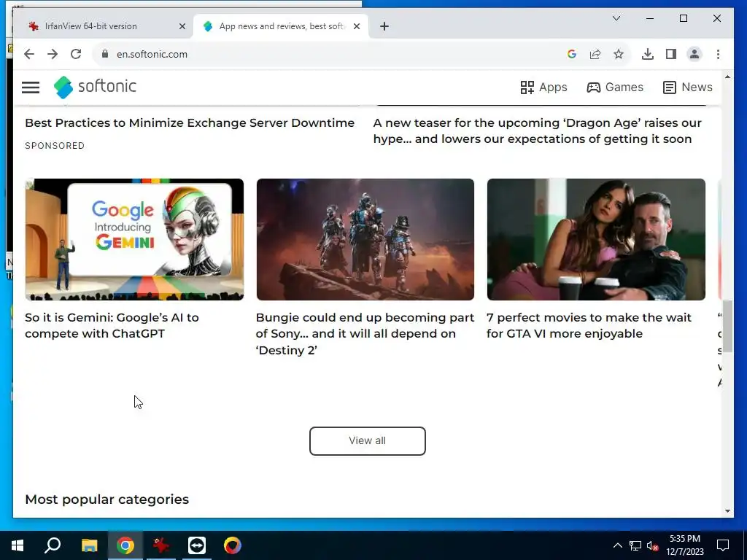Open the Windows notification center
The height and width of the screenshot is (560, 747).
(x=723, y=545)
